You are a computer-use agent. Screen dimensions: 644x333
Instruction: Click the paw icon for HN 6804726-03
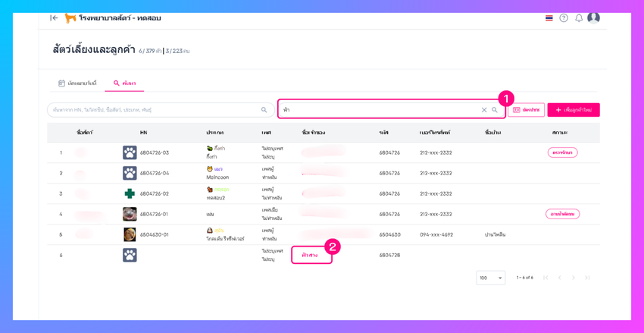tap(130, 152)
